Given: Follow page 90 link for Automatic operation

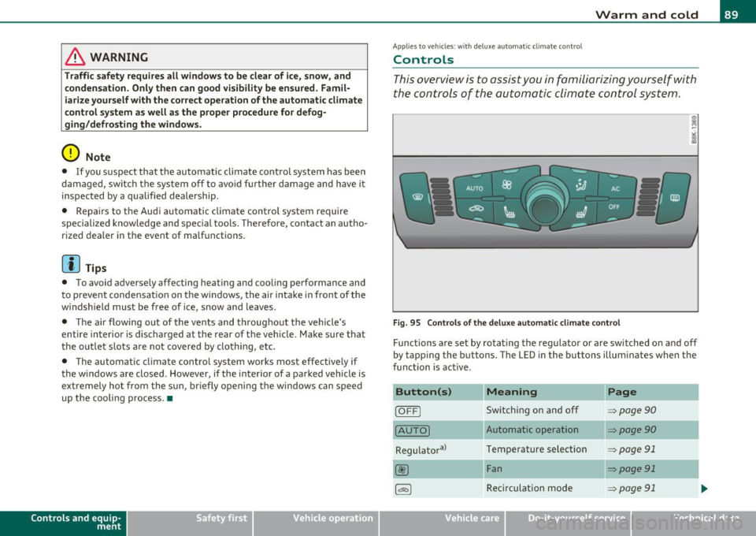Looking at the screenshot, I should [632, 430].
